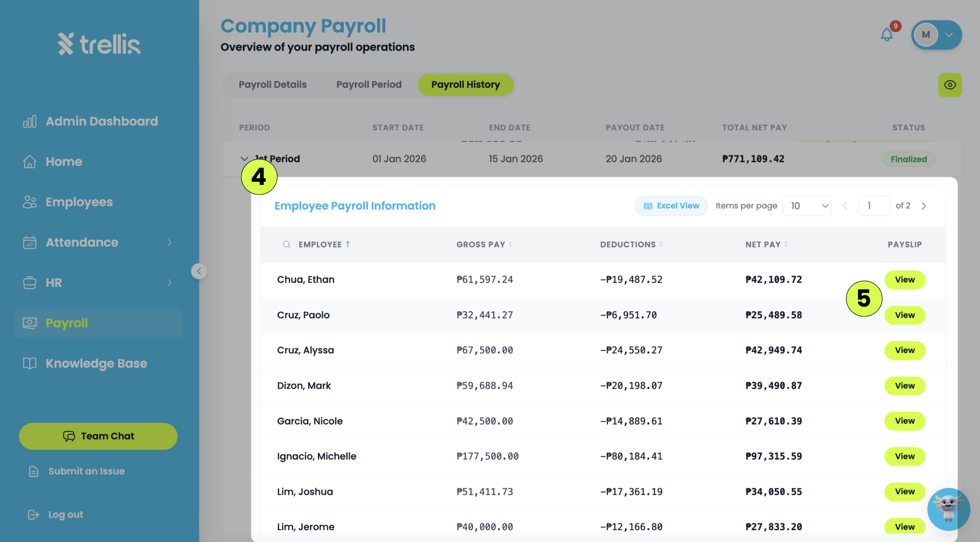Click the Log out icon
The height and width of the screenshot is (542, 980).
pyautogui.click(x=34, y=515)
